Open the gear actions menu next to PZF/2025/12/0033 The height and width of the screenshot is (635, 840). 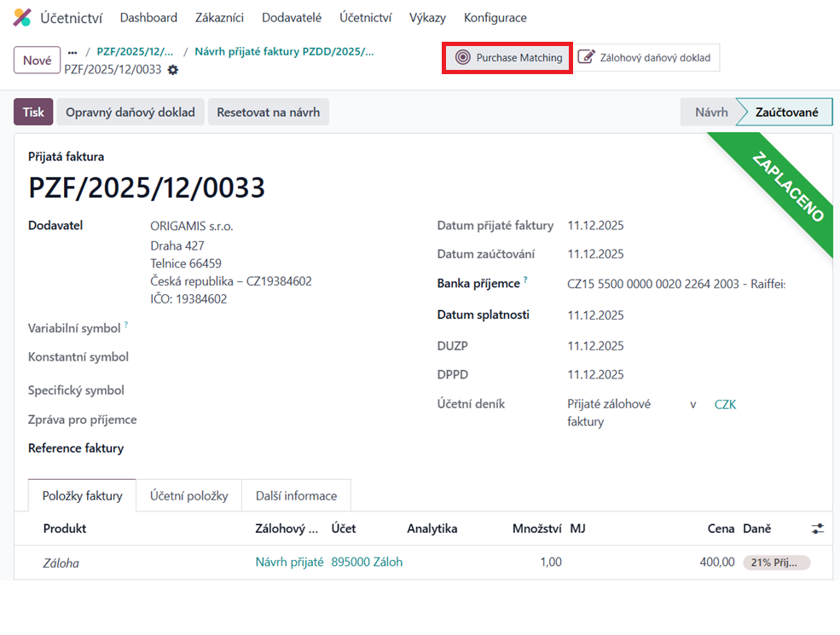tap(172, 70)
